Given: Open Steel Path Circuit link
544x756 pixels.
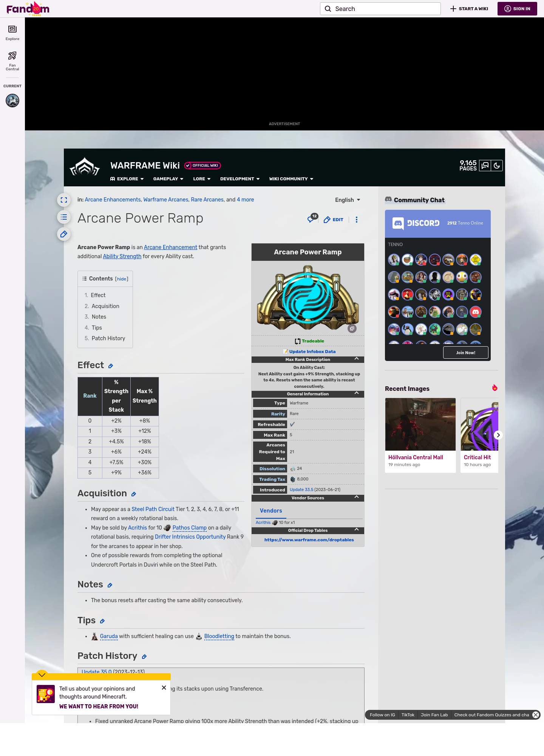Looking at the screenshot, I should point(153,509).
